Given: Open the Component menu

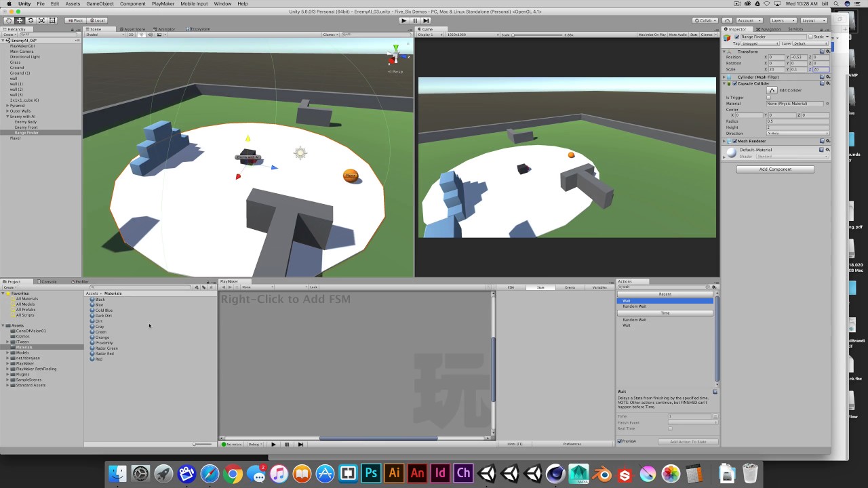Looking at the screenshot, I should 133,4.
